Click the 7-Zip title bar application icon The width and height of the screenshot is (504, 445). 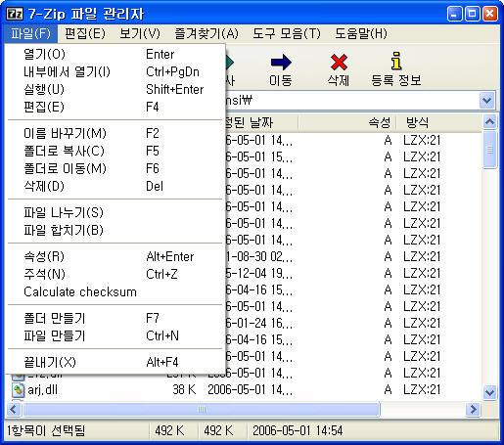click(15, 14)
